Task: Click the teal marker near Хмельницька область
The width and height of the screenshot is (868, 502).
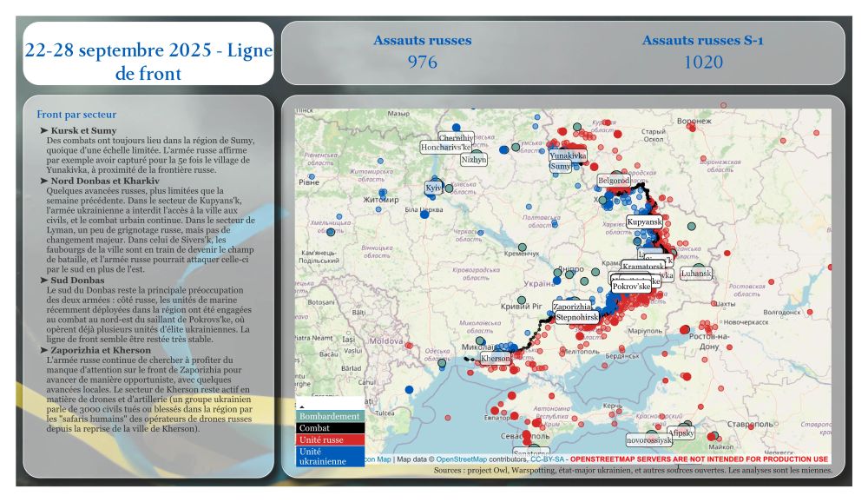Action: click(331, 232)
